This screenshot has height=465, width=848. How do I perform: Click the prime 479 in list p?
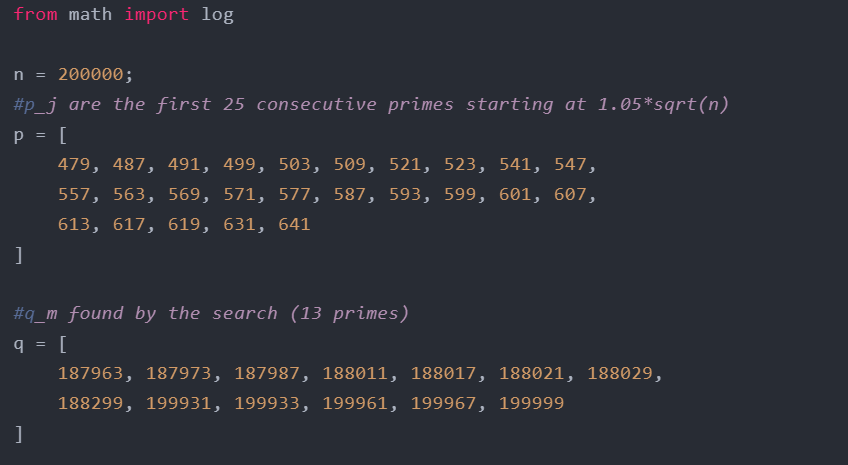click(74, 165)
